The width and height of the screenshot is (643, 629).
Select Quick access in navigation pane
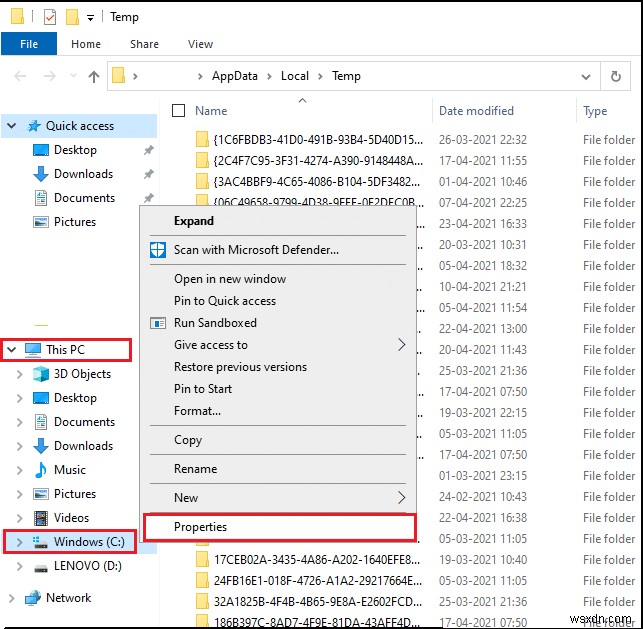tap(80, 125)
